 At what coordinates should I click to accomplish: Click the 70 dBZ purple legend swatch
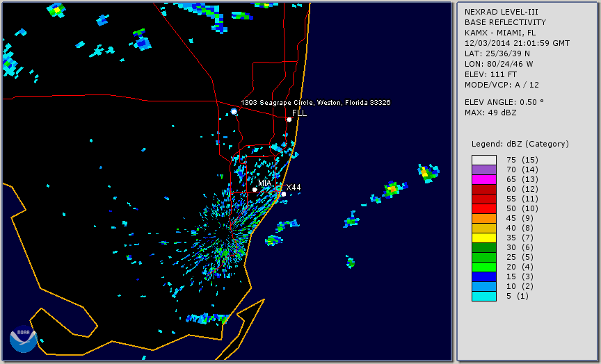click(483, 169)
